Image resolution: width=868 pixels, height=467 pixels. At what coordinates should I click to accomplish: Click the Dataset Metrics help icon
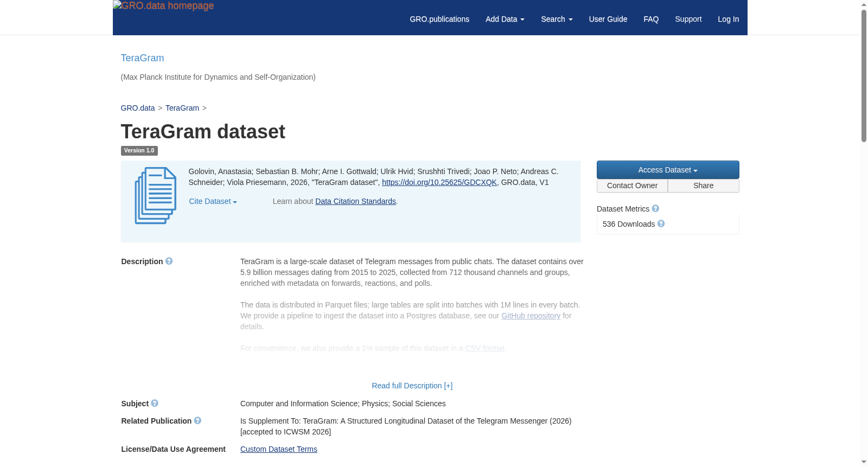pyautogui.click(x=655, y=209)
